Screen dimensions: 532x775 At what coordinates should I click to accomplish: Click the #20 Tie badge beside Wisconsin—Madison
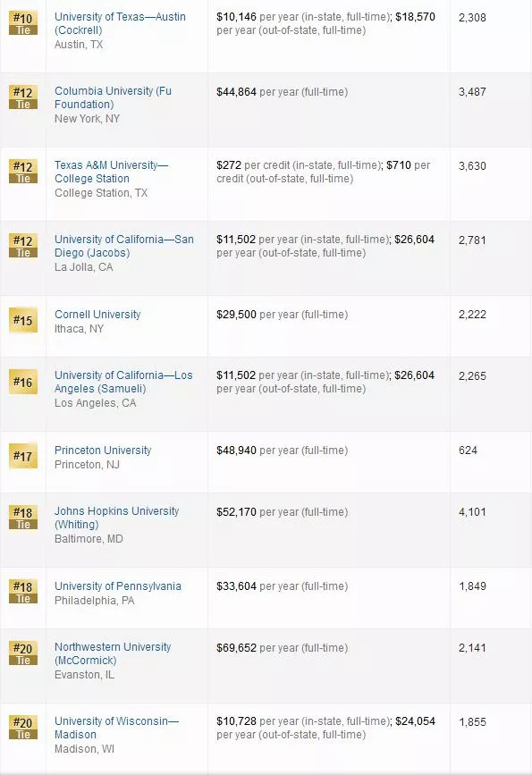[x=23, y=728]
